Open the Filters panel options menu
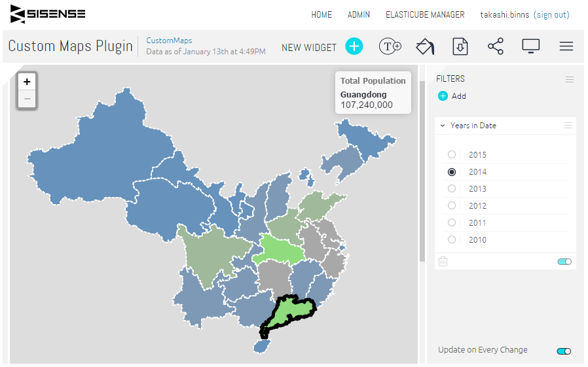Screen dimensions: 588x367 click(x=569, y=79)
